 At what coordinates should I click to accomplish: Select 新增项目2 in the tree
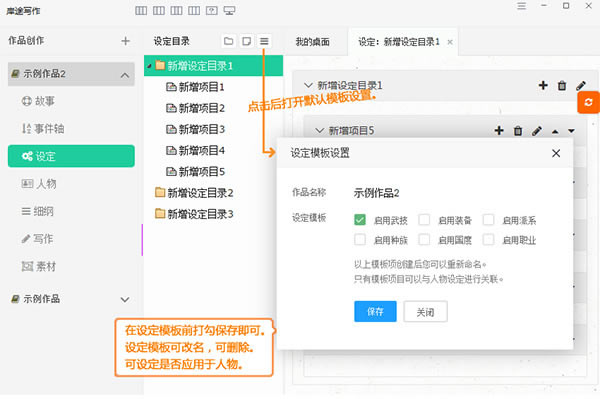[x=196, y=108]
